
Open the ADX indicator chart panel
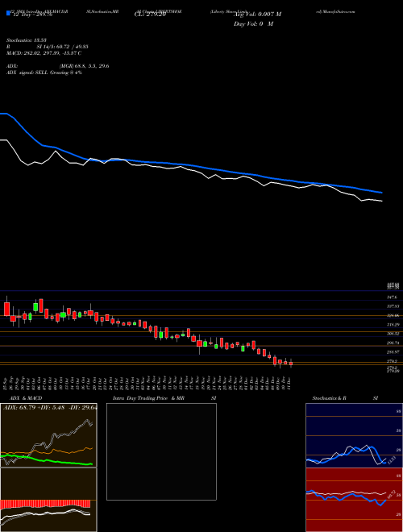(x=48, y=435)
